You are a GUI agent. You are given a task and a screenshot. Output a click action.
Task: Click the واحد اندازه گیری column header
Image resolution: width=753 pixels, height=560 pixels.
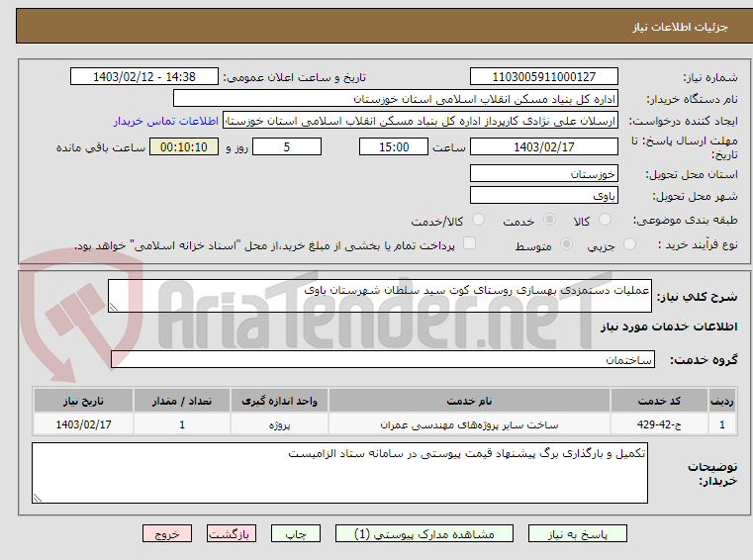(279, 401)
